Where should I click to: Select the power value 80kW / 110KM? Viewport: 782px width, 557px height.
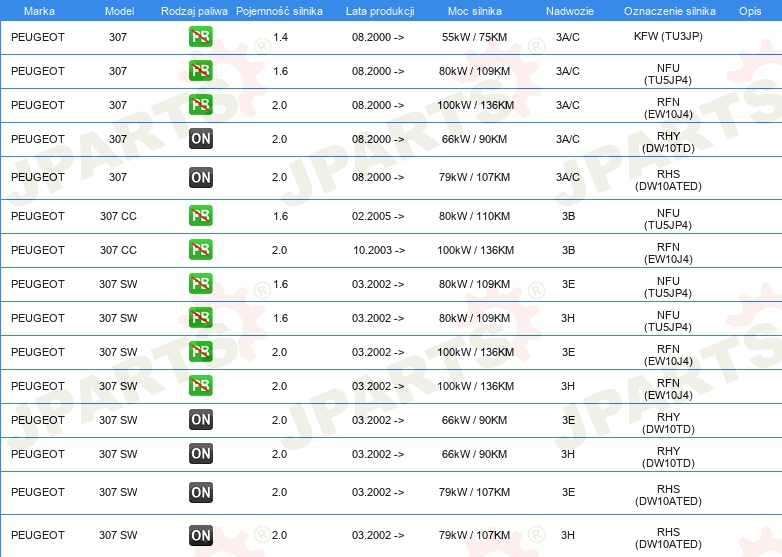(474, 216)
